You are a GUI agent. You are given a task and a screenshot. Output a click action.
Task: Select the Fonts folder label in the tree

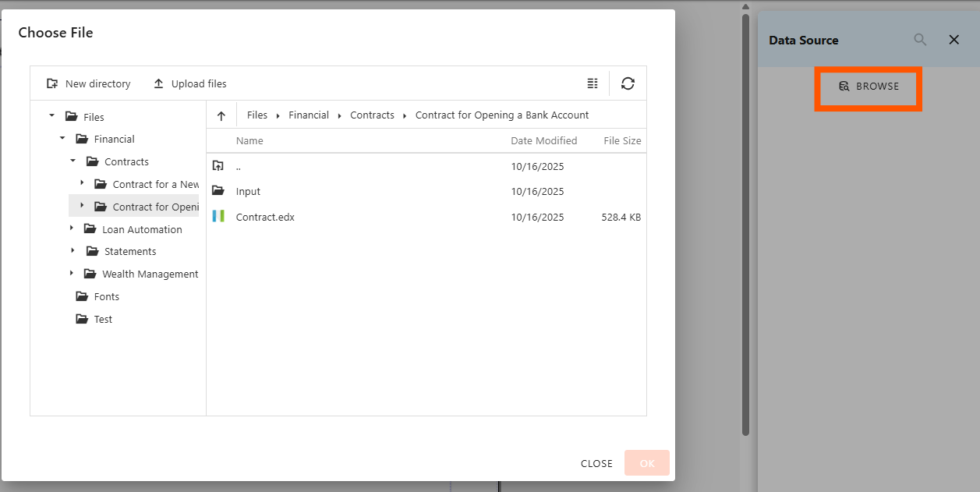coord(107,296)
